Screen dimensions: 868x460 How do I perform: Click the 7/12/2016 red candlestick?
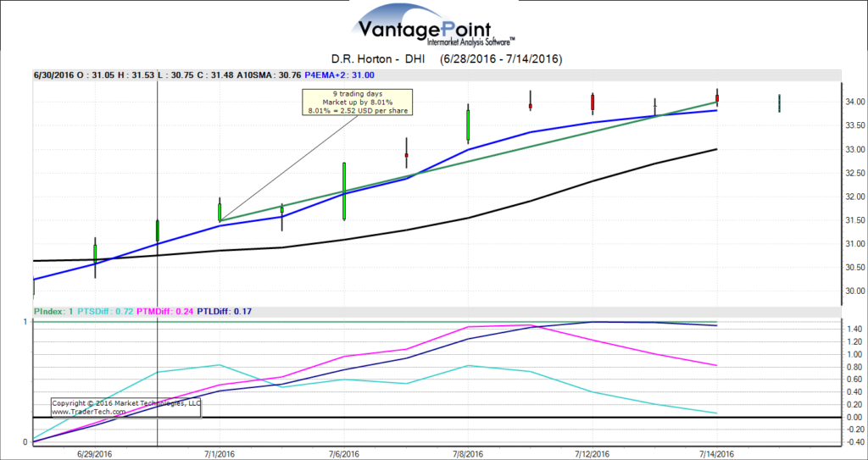point(593,102)
